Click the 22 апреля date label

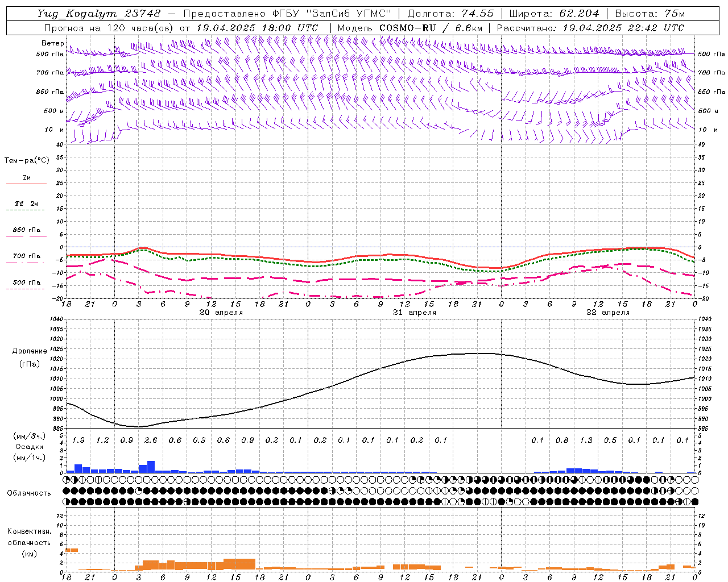tap(608, 313)
